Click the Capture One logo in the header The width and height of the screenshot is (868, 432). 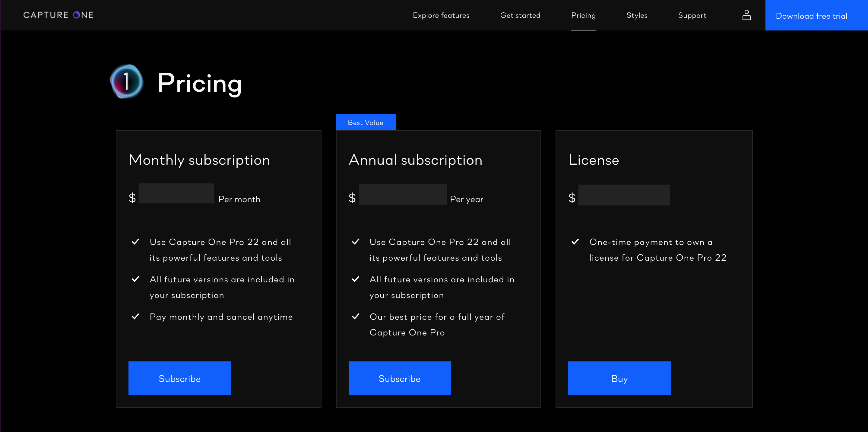coord(58,15)
